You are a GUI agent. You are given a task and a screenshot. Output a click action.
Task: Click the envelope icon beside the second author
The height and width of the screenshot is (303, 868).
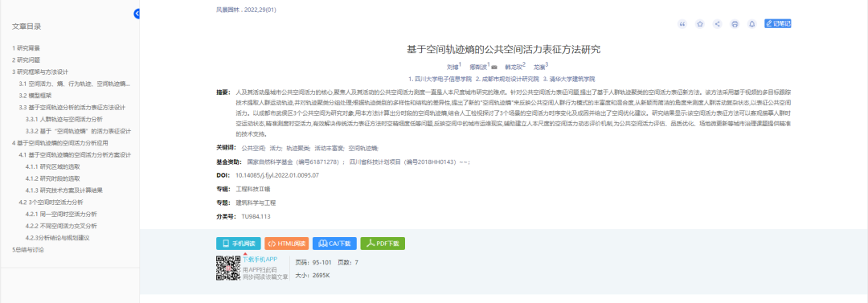494,67
